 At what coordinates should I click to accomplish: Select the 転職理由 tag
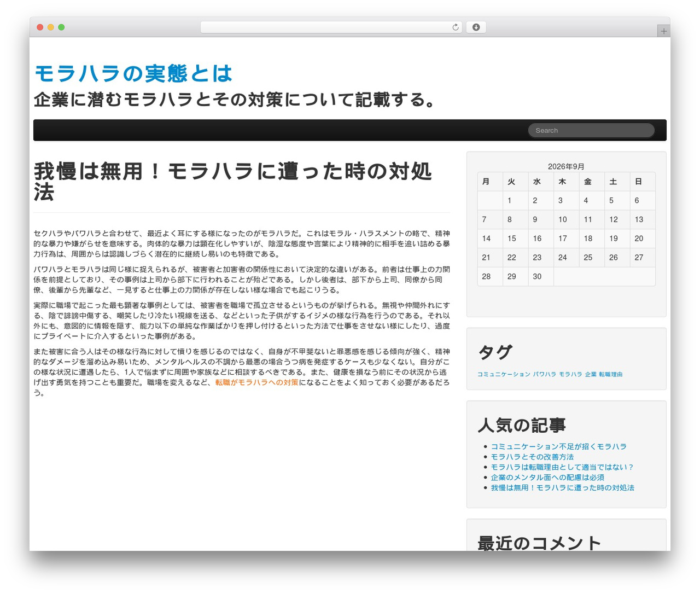pyautogui.click(x=611, y=374)
